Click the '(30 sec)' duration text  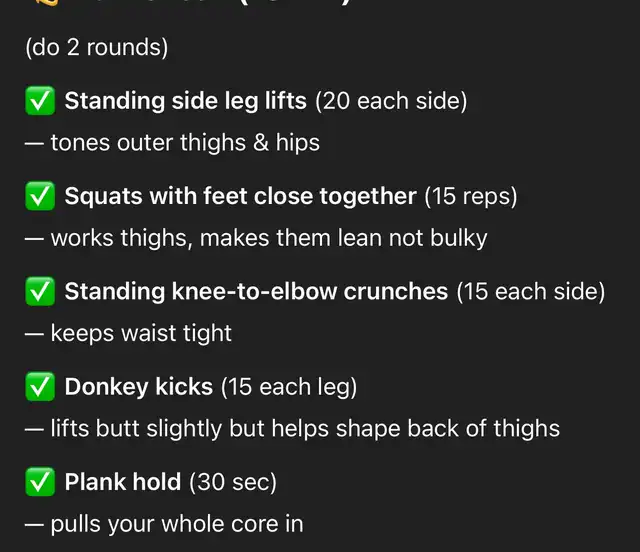tap(233, 482)
